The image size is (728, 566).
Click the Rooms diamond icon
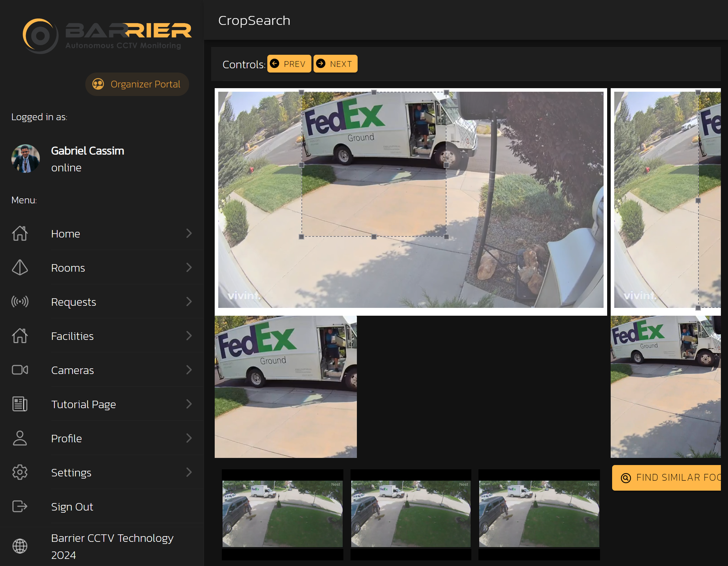tap(20, 268)
